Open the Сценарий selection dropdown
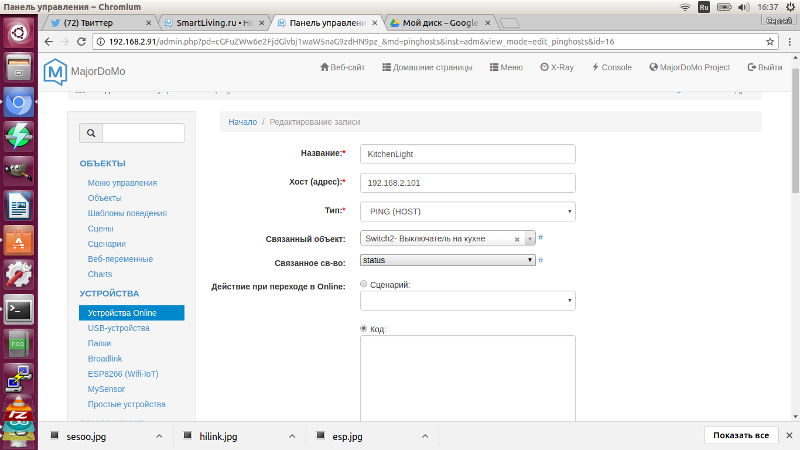Image resolution: width=800 pixels, height=450 pixels. click(467, 301)
